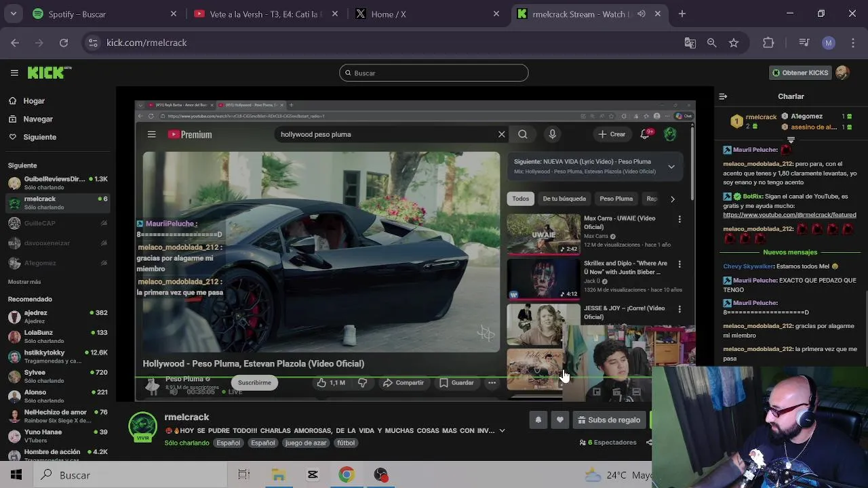Expand the list with Mostrar más

tap(24, 282)
